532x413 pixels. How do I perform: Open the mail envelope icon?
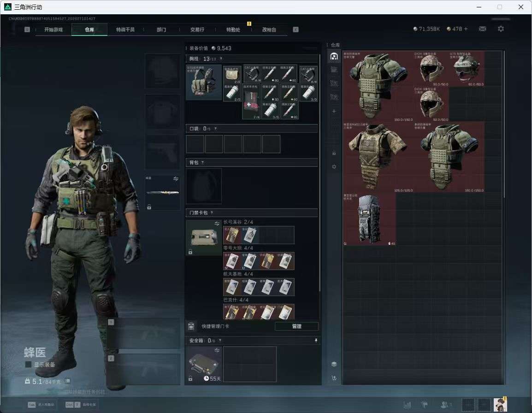(x=482, y=29)
